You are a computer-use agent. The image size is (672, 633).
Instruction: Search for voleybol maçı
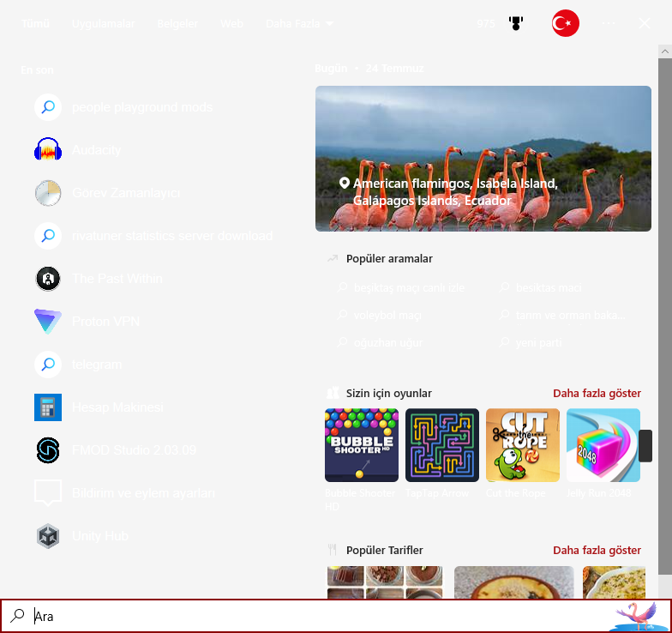tap(387, 316)
